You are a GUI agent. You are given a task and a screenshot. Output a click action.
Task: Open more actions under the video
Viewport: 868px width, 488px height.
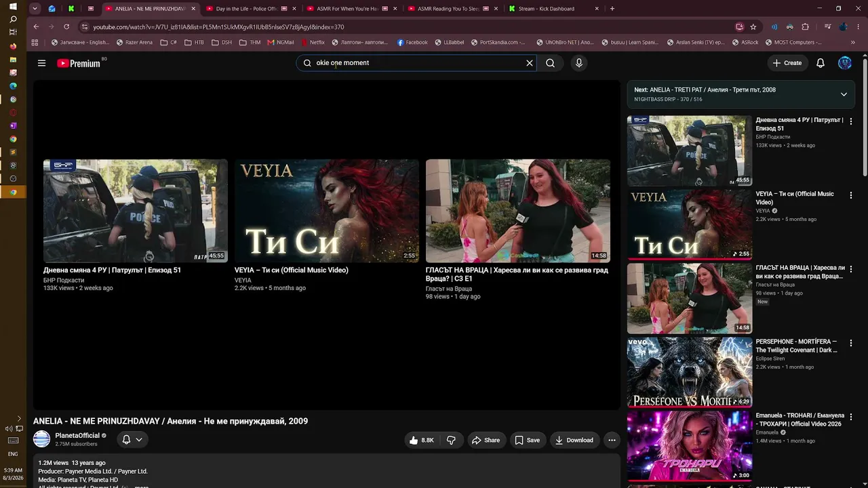(x=612, y=441)
